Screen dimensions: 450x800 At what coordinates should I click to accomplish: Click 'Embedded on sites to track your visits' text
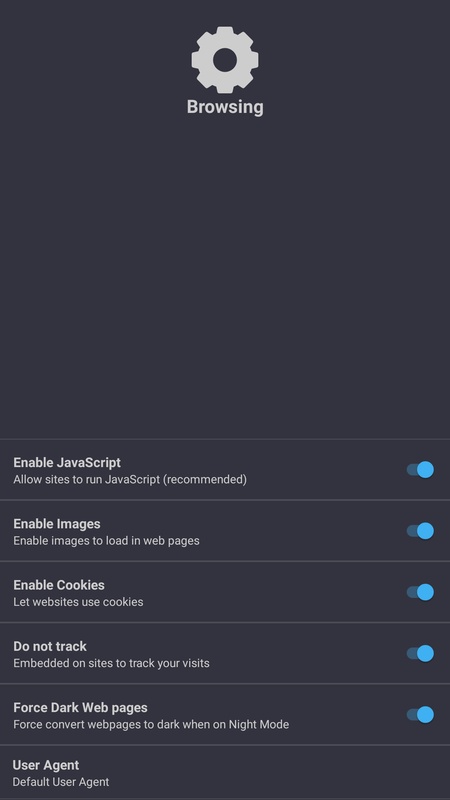tap(111, 663)
